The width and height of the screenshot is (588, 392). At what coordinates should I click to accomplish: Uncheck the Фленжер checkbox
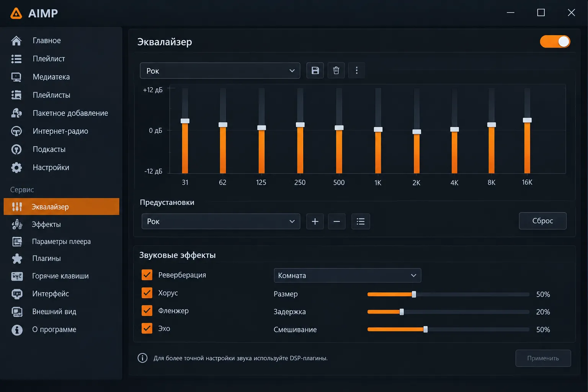[x=147, y=310]
